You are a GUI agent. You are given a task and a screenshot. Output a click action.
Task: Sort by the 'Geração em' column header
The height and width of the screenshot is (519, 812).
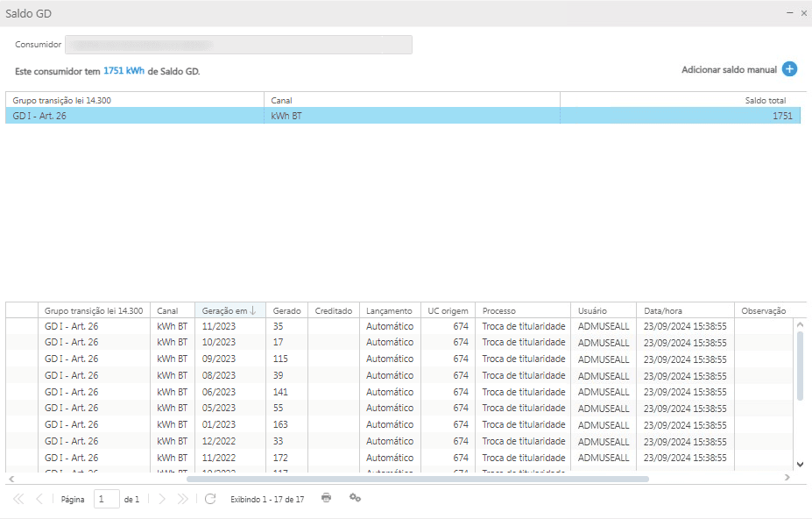(x=229, y=310)
